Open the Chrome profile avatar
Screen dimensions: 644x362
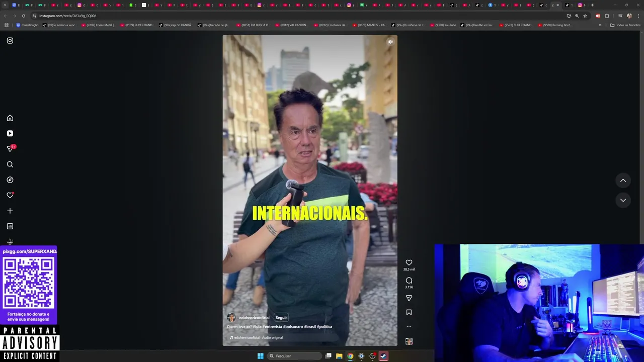pos(629,16)
